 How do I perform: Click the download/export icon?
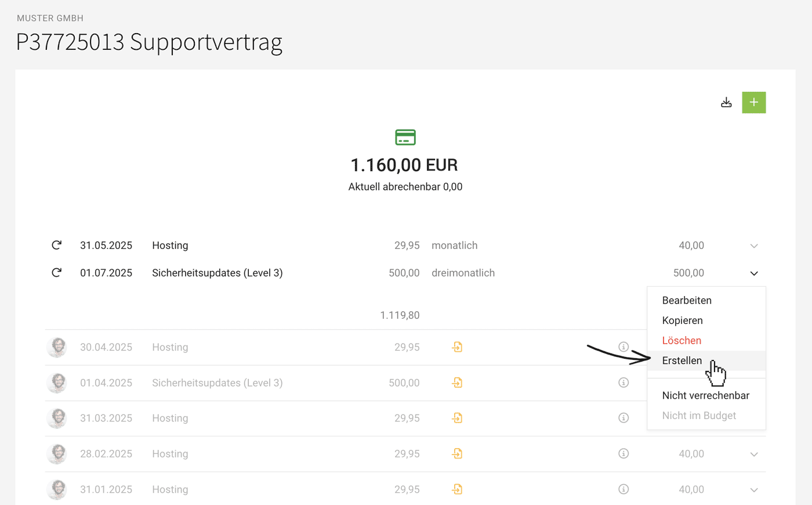pos(726,103)
